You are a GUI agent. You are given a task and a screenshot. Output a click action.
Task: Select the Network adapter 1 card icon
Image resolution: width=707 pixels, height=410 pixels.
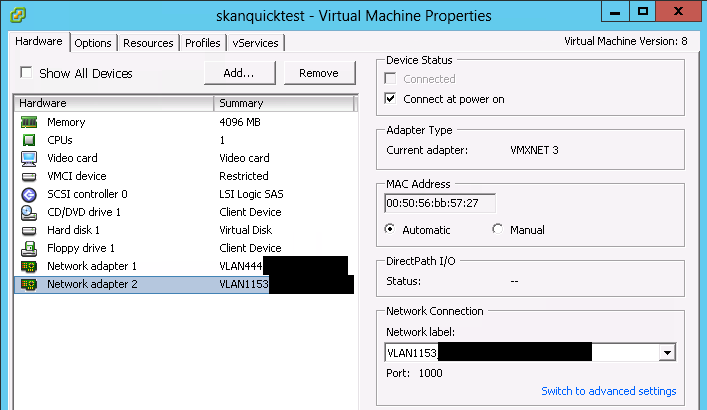[x=29, y=266]
